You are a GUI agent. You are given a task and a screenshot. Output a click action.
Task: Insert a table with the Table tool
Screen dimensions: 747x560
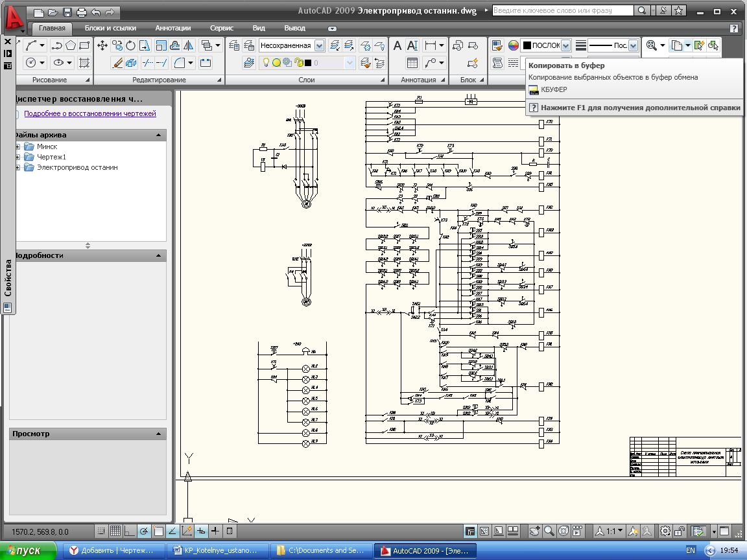(412, 62)
